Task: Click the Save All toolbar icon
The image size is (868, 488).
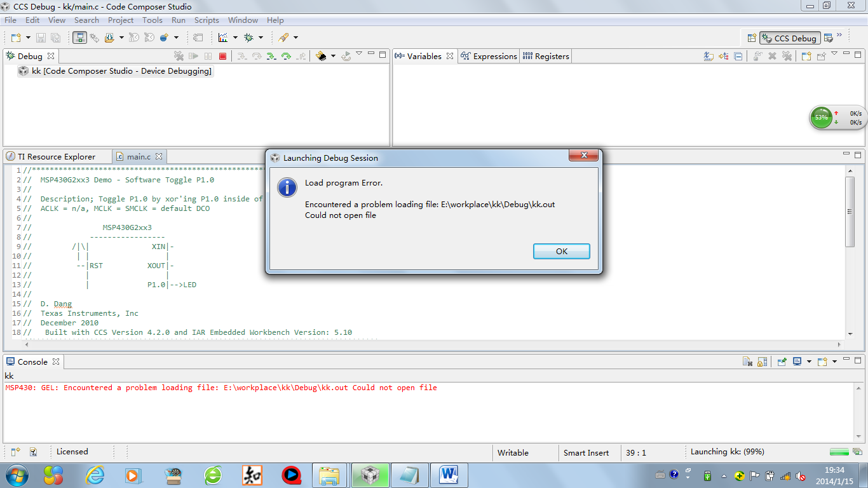Action: 56,37
